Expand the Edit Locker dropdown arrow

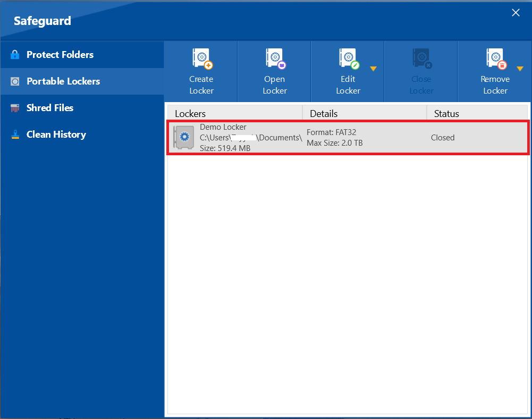(373, 69)
